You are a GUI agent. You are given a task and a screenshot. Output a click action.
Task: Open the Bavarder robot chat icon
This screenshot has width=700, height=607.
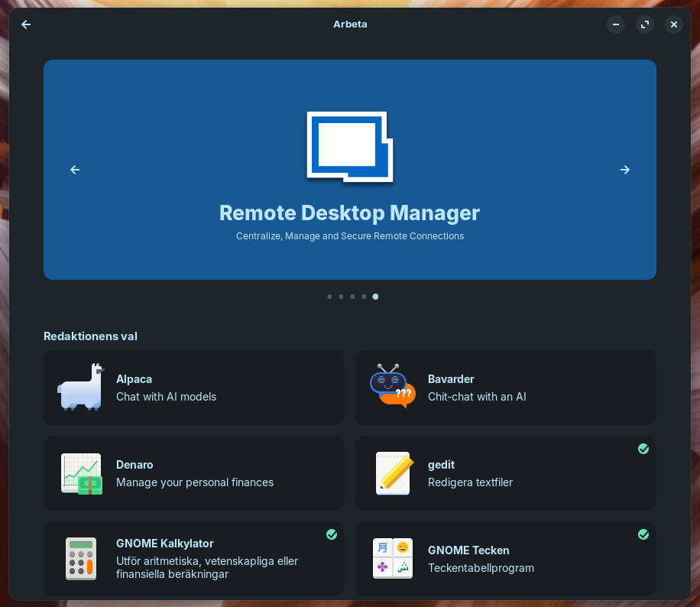(392, 387)
